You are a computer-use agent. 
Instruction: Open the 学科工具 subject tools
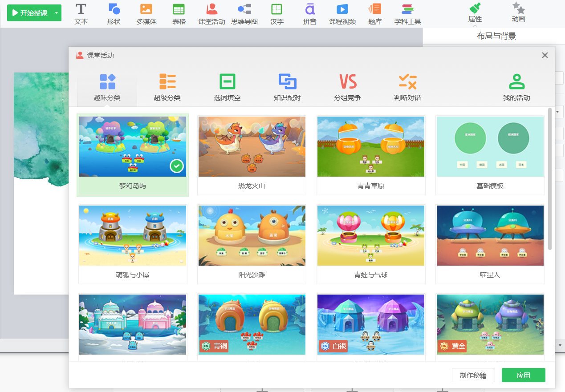tap(407, 14)
